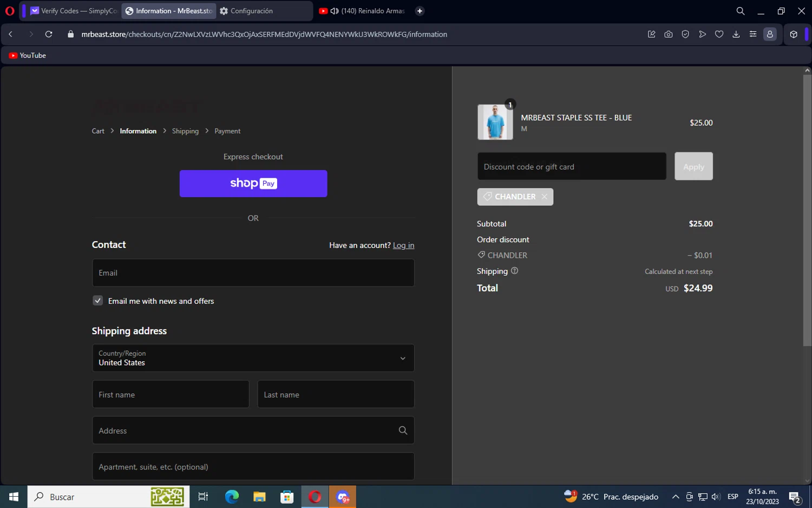Click the Shipping info question icon

coord(514,271)
